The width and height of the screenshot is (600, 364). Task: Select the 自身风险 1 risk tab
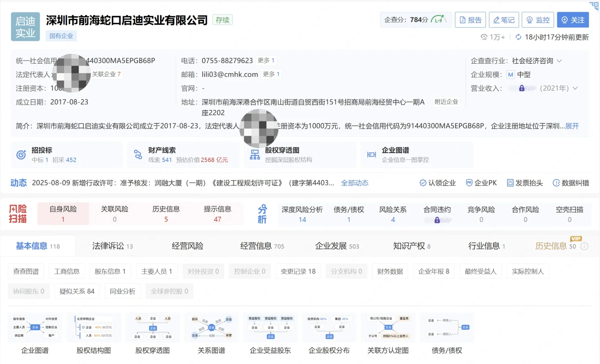point(63,214)
